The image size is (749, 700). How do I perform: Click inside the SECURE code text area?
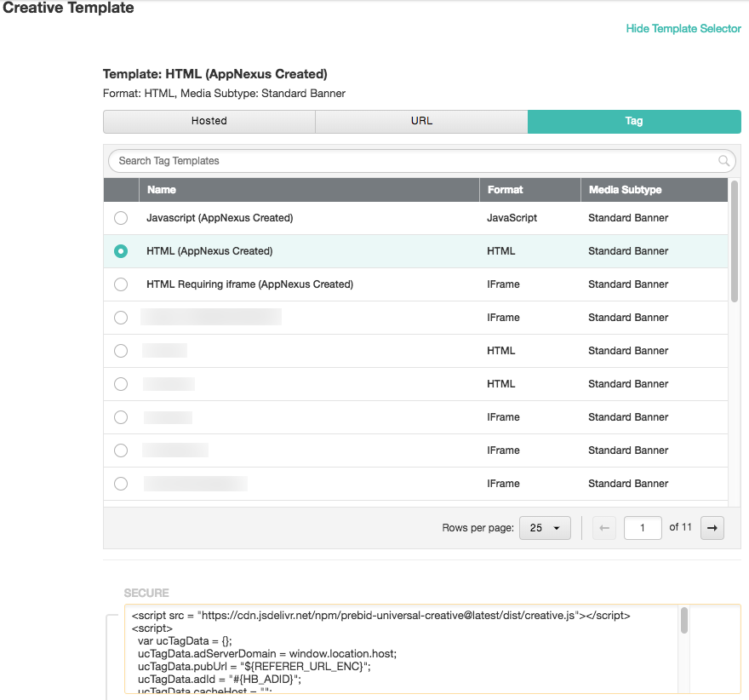pos(400,654)
